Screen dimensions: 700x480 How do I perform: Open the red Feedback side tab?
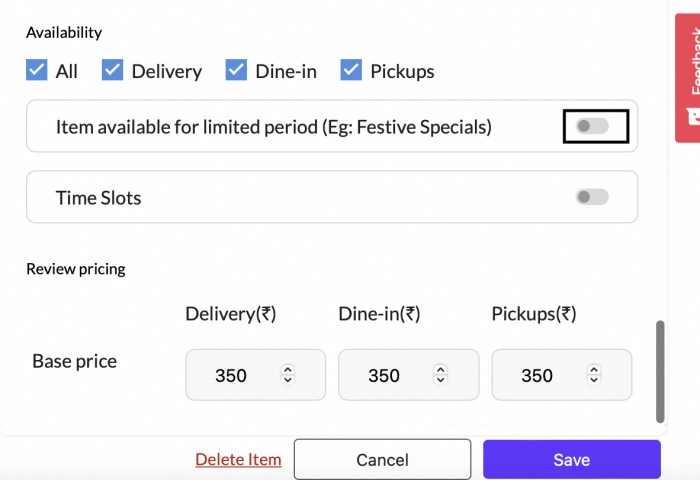[689, 60]
